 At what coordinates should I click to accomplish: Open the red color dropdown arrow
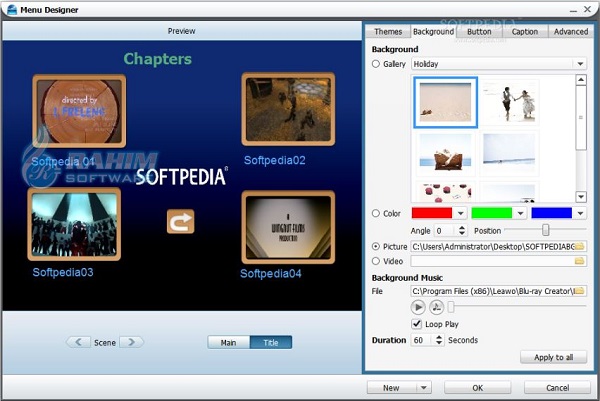point(461,213)
